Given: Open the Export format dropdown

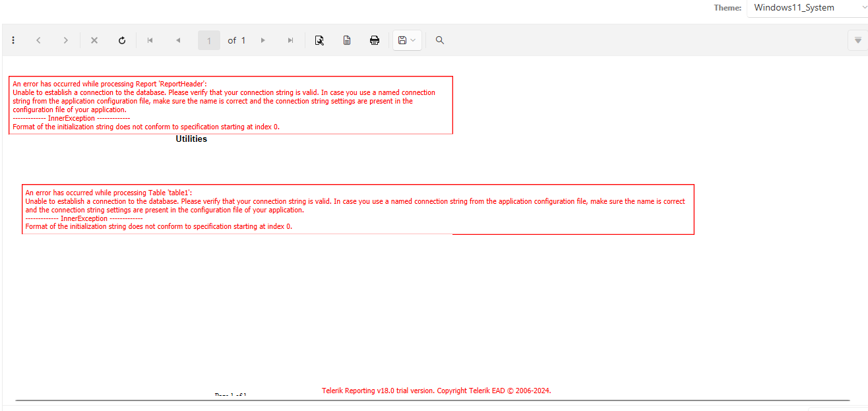Looking at the screenshot, I should (x=407, y=40).
